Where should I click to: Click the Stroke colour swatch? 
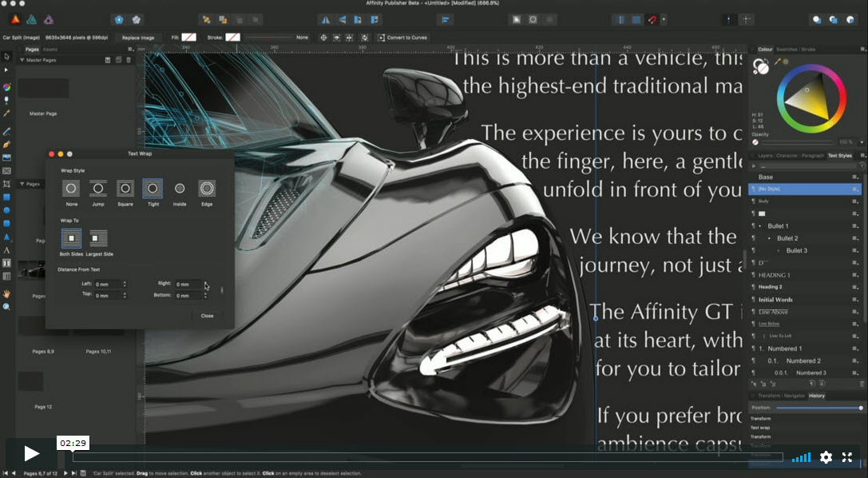(232, 38)
